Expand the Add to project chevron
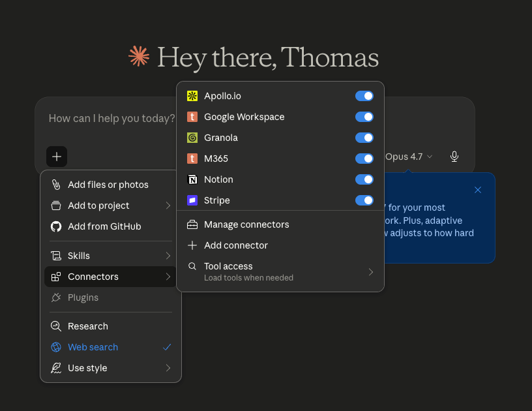Screen dimensions: 532x411 click(168, 205)
